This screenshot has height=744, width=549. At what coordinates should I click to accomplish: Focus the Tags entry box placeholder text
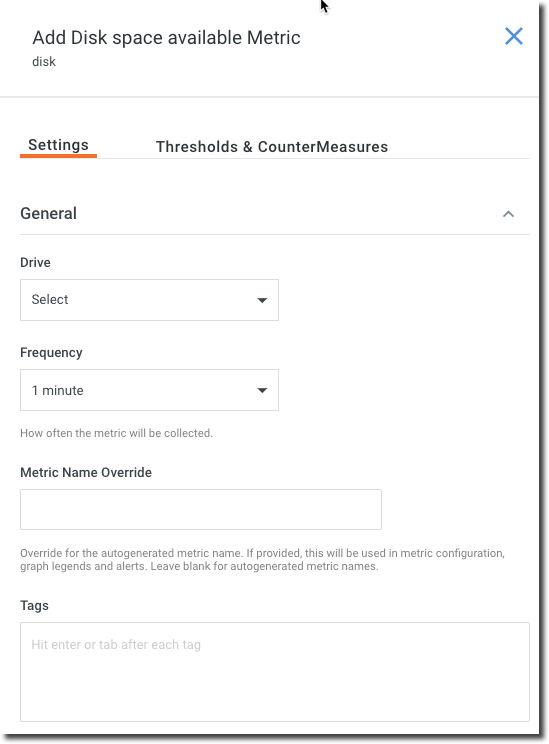click(116, 645)
